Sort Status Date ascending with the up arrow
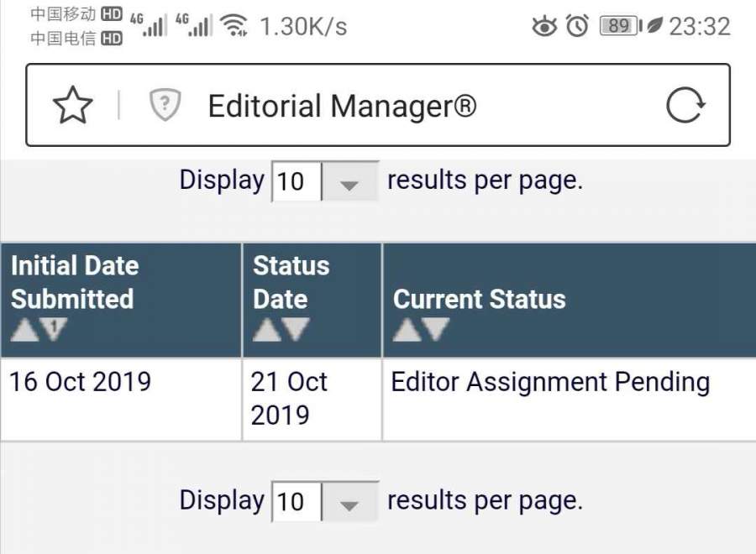 tap(266, 331)
